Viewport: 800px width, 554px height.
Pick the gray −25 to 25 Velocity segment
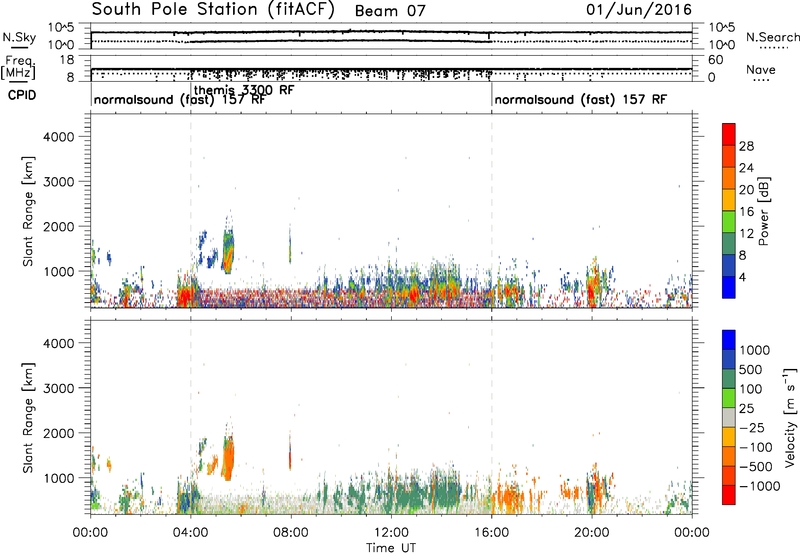[x=729, y=417]
